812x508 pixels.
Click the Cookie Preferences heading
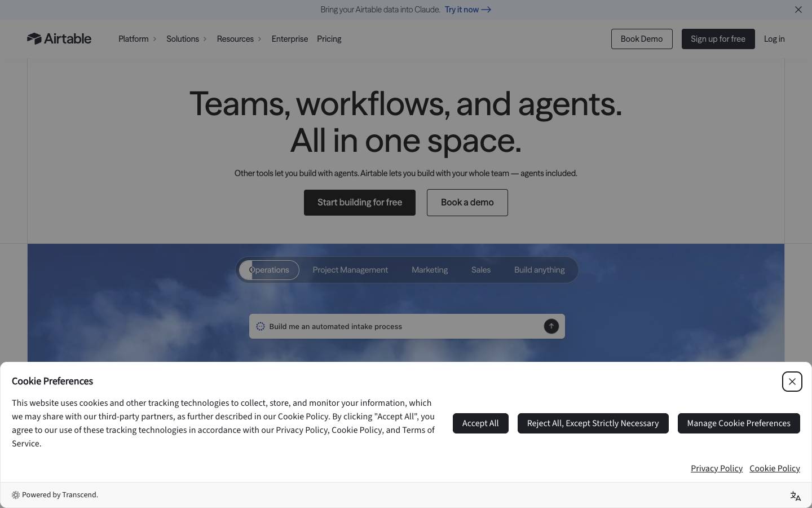pos(52,381)
